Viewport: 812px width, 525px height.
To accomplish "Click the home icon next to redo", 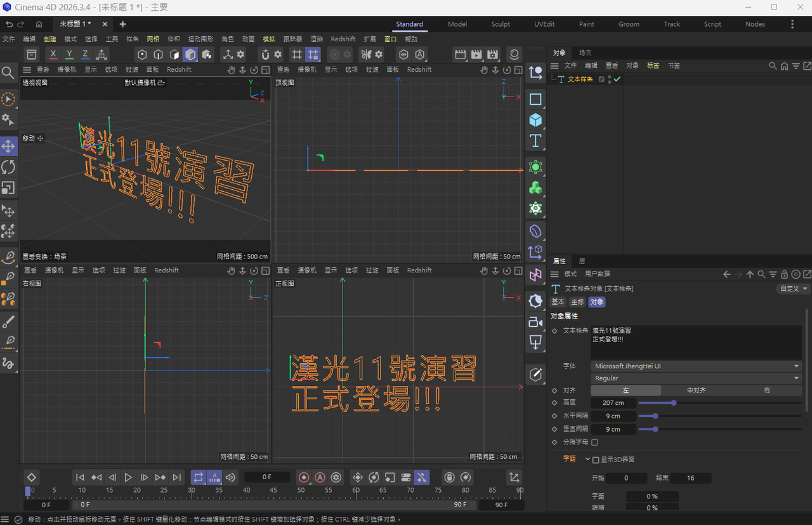I will pyautogui.click(x=39, y=24).
